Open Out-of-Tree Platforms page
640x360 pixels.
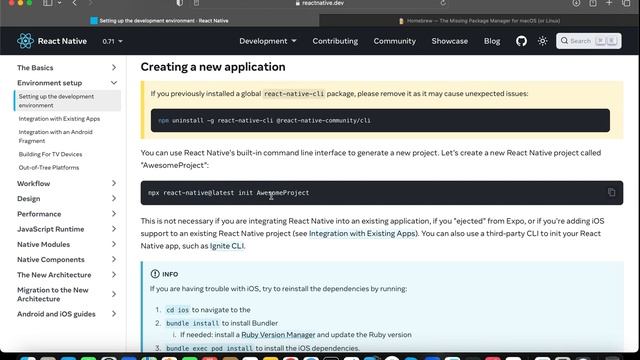[49, 168]
